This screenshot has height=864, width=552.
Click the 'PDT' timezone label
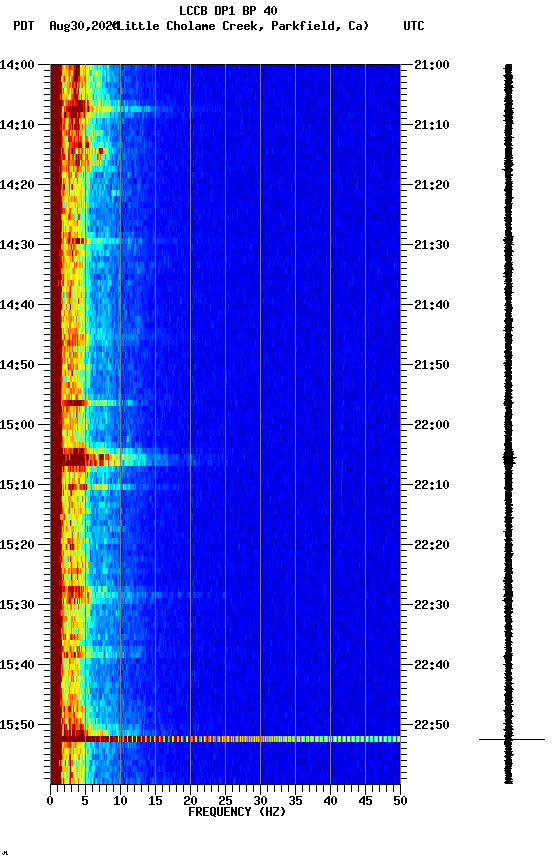pos(24,26)
